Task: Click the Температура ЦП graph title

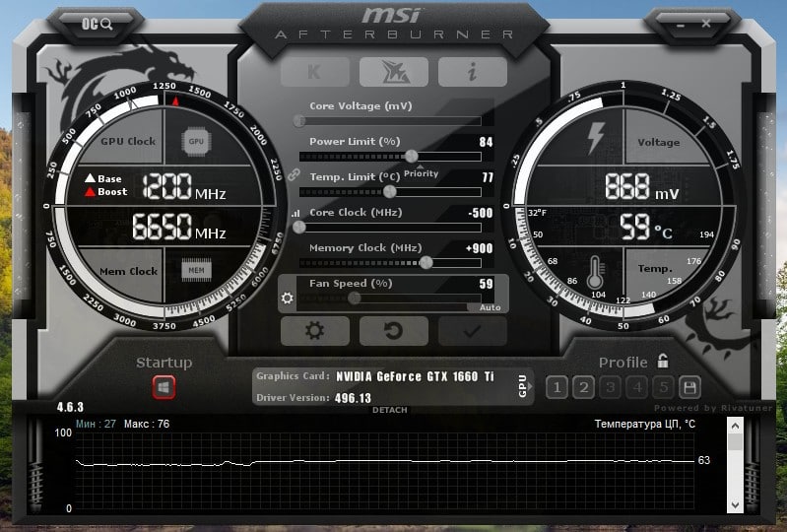Action: pyautogui.click(x=645, y=424)
